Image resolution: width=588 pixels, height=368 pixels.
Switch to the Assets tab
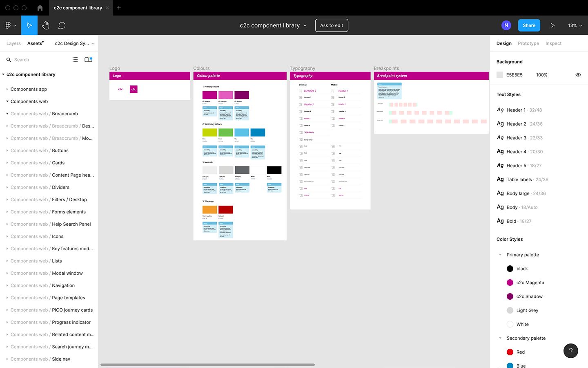tap(35, 43)
